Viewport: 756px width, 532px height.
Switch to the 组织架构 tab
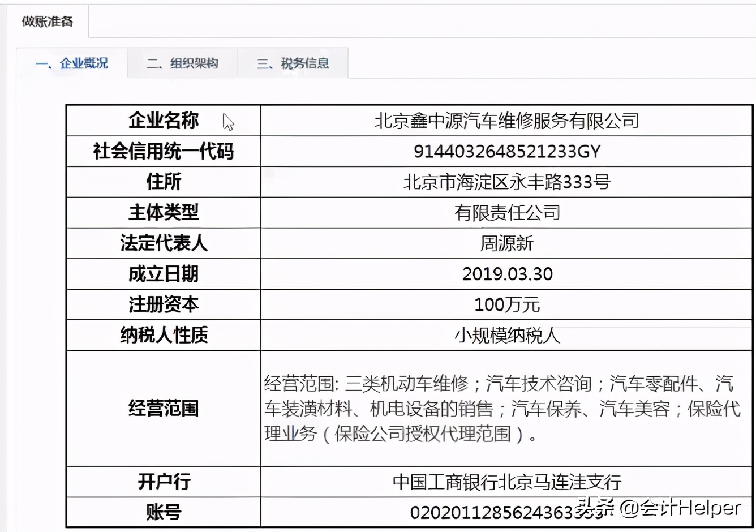point(182,63)
